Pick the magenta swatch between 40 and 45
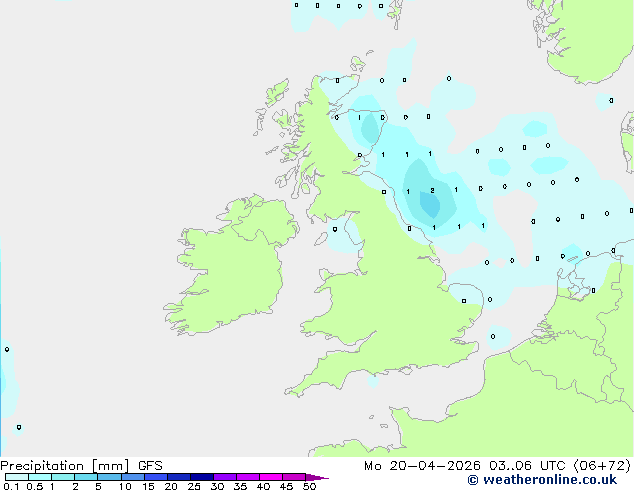 271,477
